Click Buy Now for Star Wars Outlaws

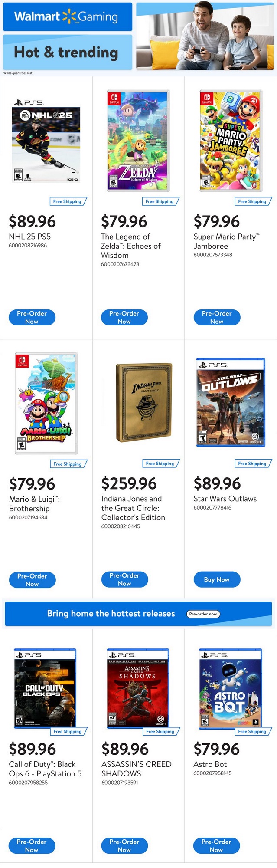217,579
